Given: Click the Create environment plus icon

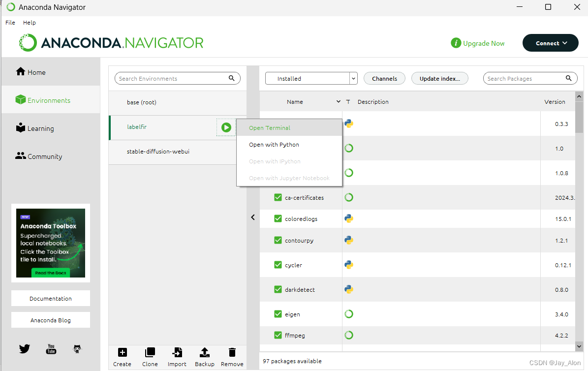Looking at the screenshot, I should point(122,352).
